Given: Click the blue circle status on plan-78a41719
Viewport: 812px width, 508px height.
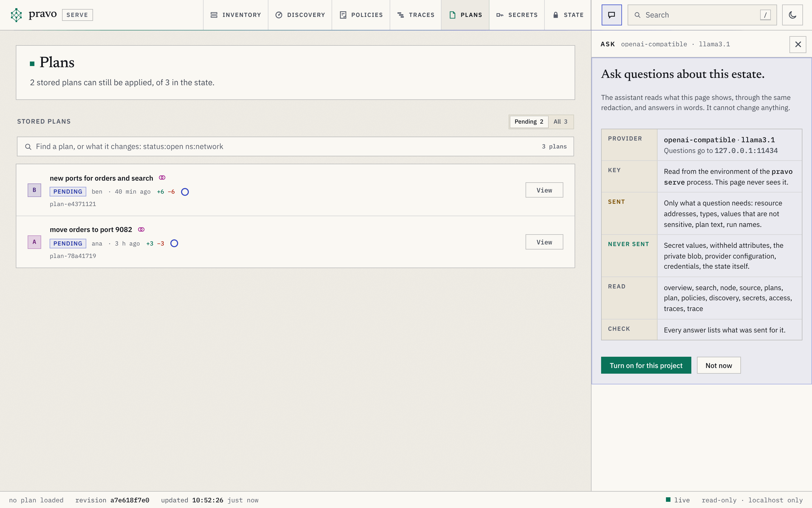Looking at the screenshot, I should pos(174,243).
